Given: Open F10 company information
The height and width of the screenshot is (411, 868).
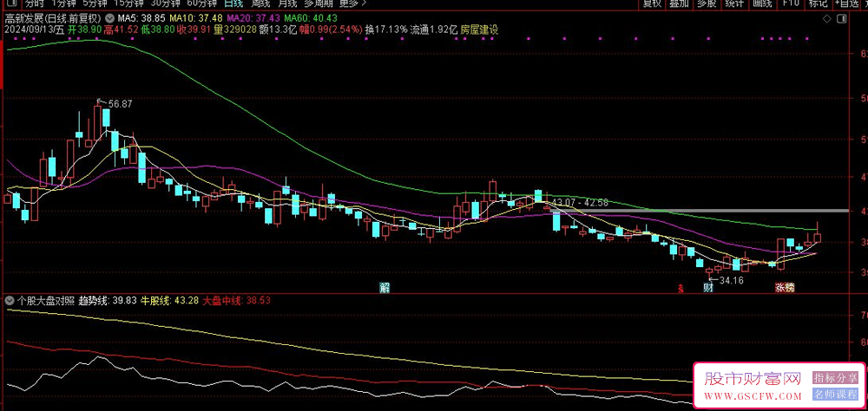Looking at the screenshot, I should [x=790, y=3].
